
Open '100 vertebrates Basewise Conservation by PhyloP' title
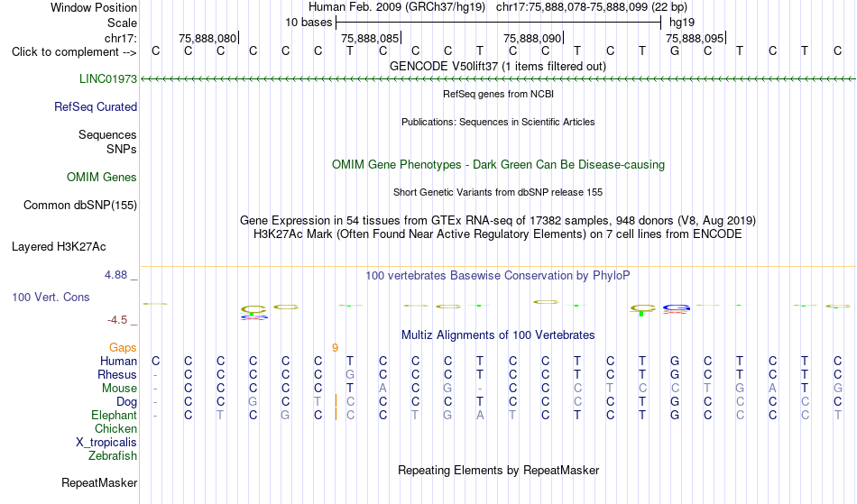pyautogui.click(x=498, y=275)
